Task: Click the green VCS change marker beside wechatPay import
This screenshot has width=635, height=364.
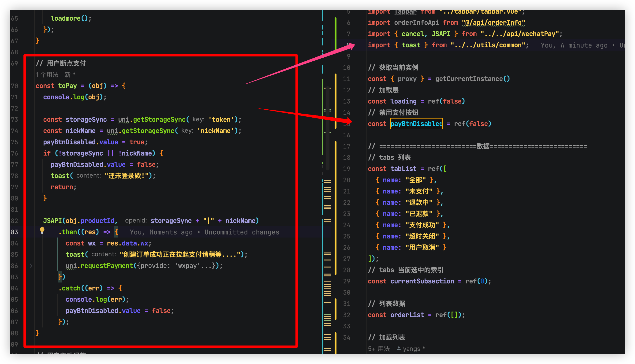Action: [335, 34]
